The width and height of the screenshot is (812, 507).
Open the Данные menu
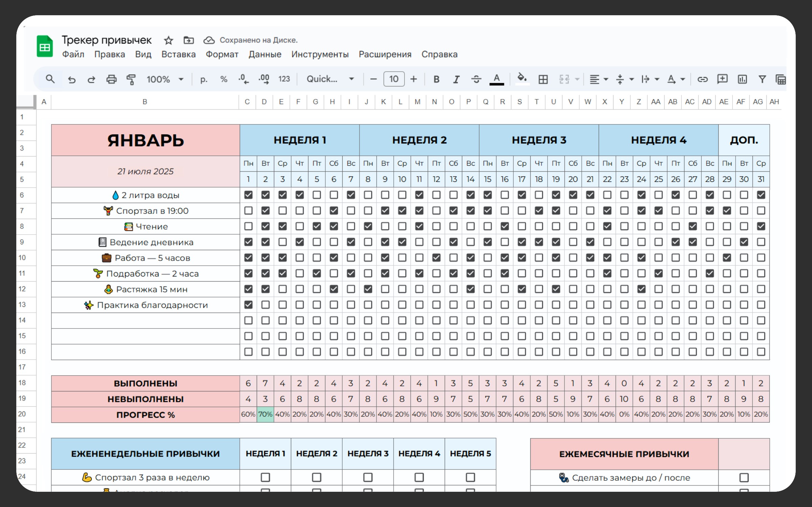[265, 54]
